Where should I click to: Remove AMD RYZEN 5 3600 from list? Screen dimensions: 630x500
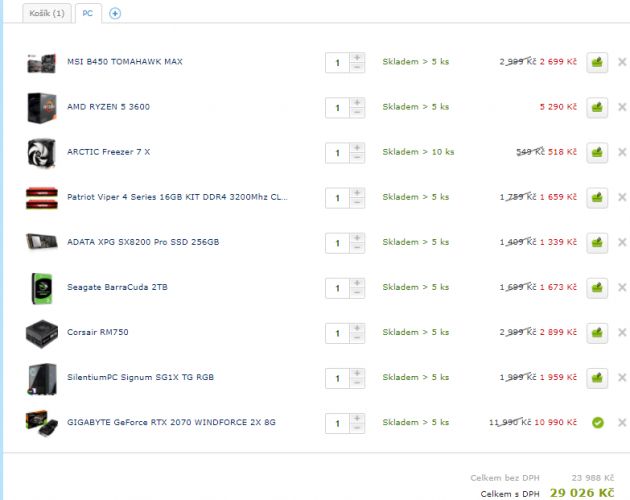pos(622,107)
